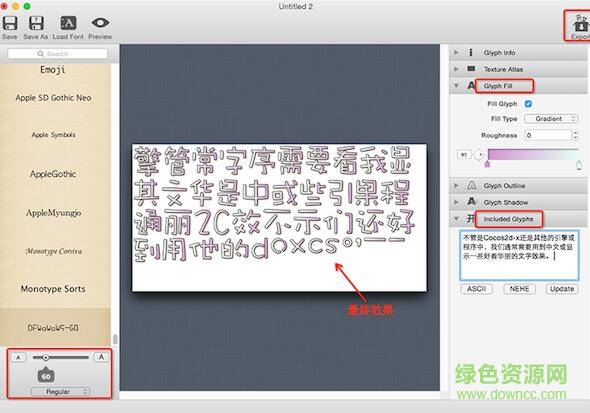
Task: Click the Roughness value field
Action: tap(548, 135)
